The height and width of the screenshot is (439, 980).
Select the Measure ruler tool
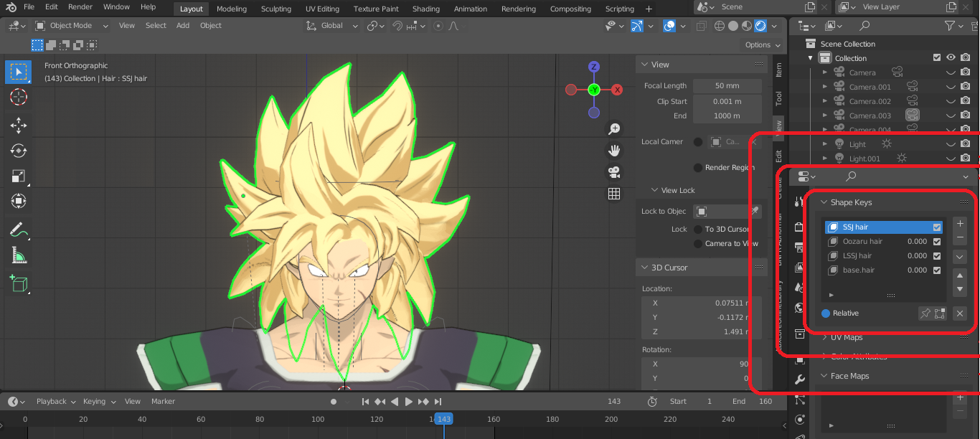coord(19,255)
